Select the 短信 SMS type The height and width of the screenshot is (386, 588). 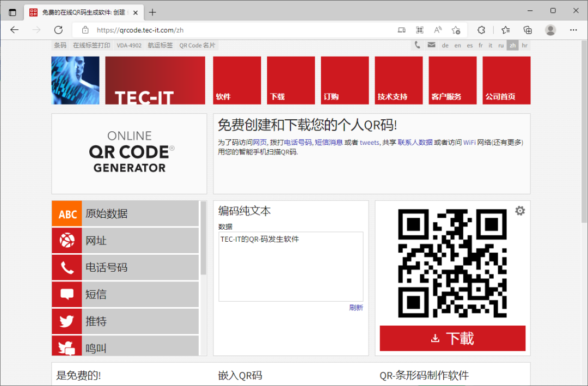(x=125, y=295)
